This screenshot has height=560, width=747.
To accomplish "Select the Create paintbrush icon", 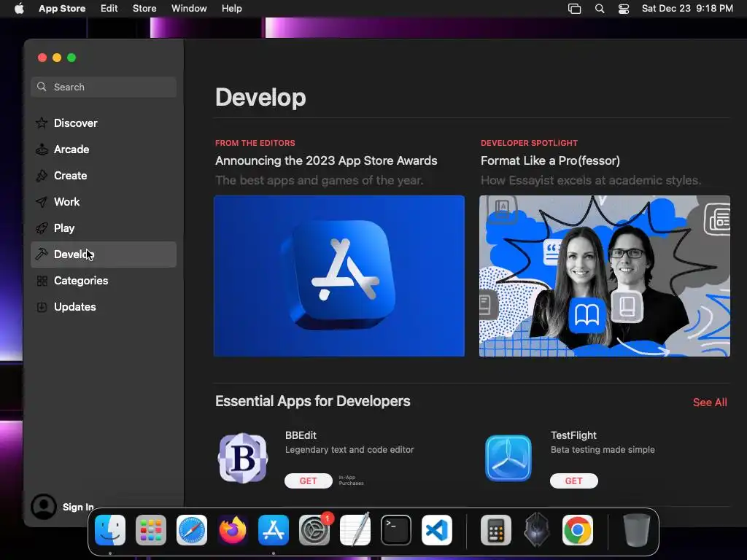I will (x=42, y=175).
